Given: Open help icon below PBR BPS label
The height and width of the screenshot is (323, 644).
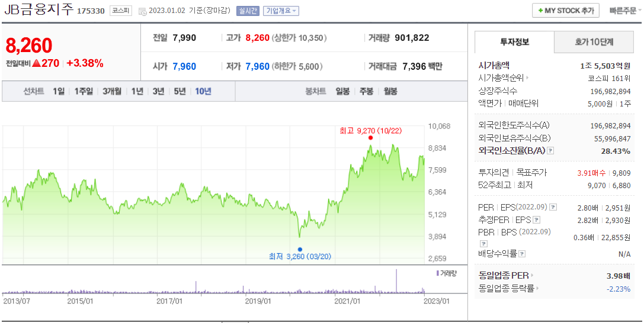Looking at the screenshot, I should click(483, 244).
